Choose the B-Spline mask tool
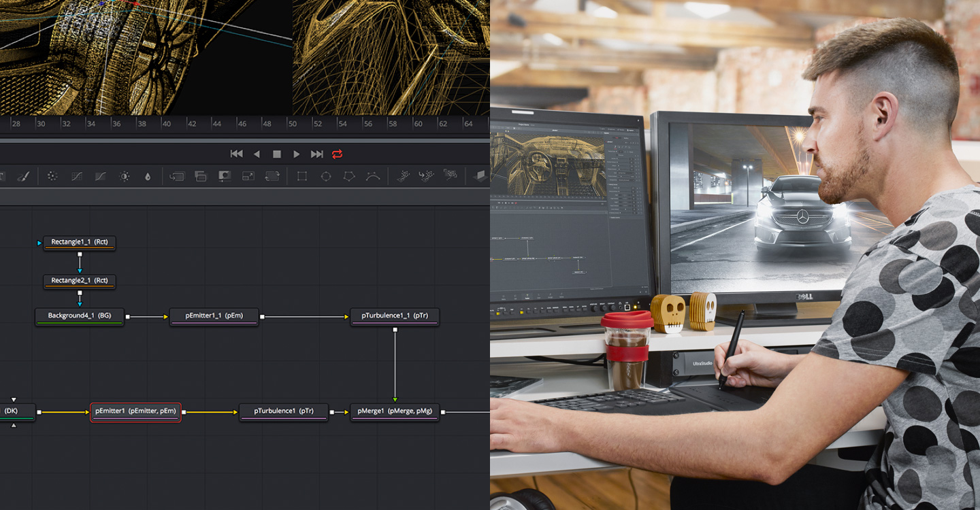This screenshot has height=510, width=980. tap(373, 176)
